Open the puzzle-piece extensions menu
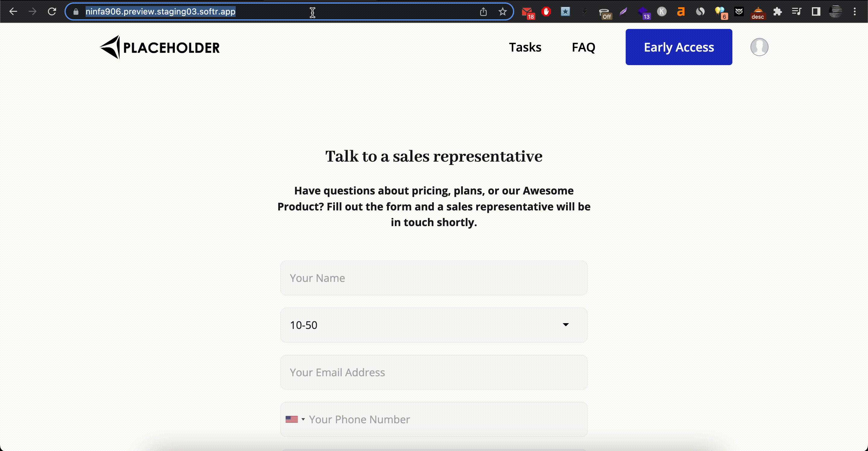 coord(778,11)
